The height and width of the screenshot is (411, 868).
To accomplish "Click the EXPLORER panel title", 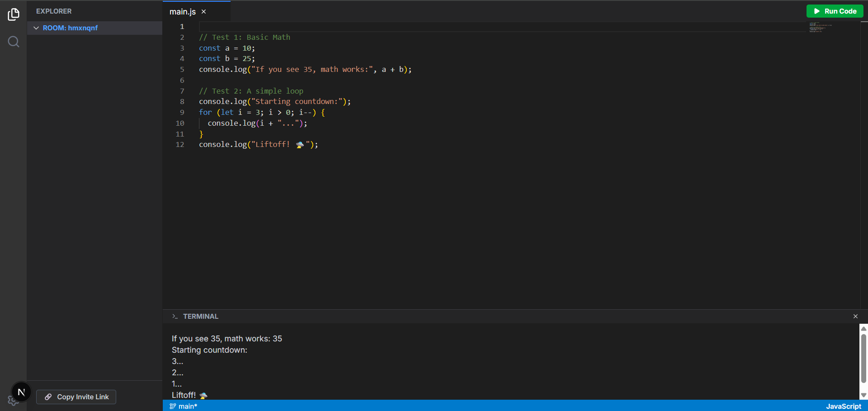I will click(x=54, y=11).
